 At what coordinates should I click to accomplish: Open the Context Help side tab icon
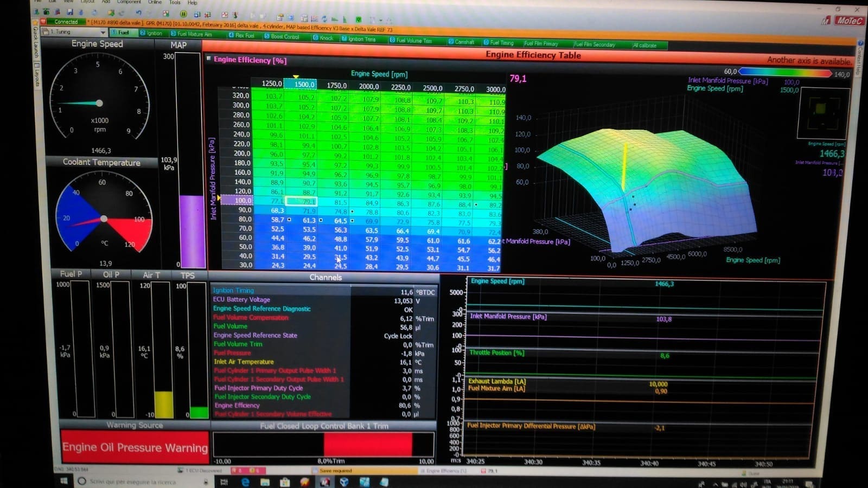(860, 43)
